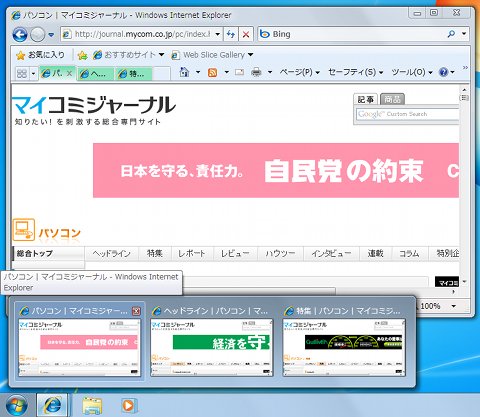Click the Forward navigation button
This screenshot has width=480, height=417.
pyautogui.click(x=37, y=34)
